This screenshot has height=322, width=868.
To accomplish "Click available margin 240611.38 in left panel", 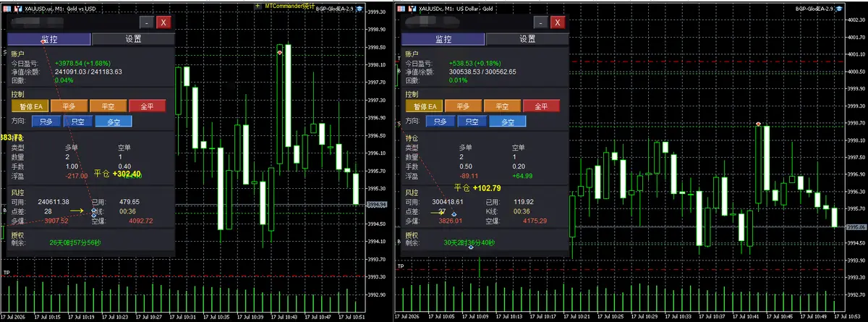I will [54, 201].
